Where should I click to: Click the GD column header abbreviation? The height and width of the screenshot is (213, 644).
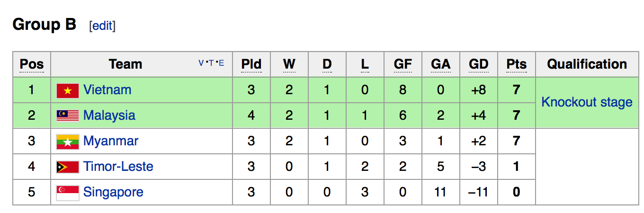pyautogui.click(x=478, y=64)
